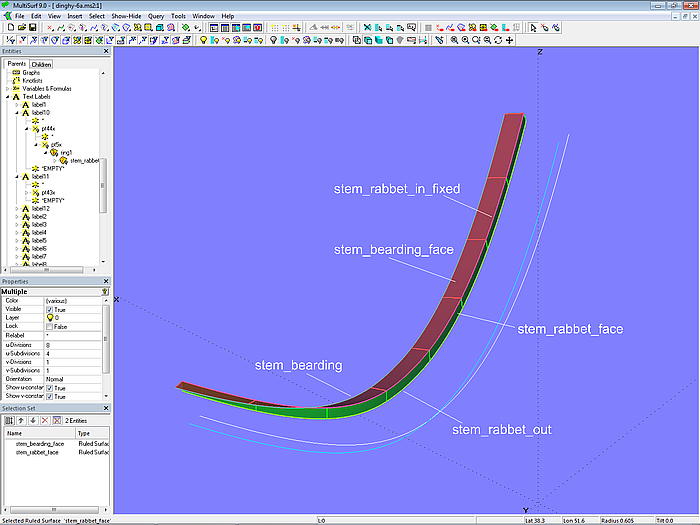Image resolution: width=700 pixels, height=525 pixels.
Task: Switch to the Children tab
Action: [41, 64]
